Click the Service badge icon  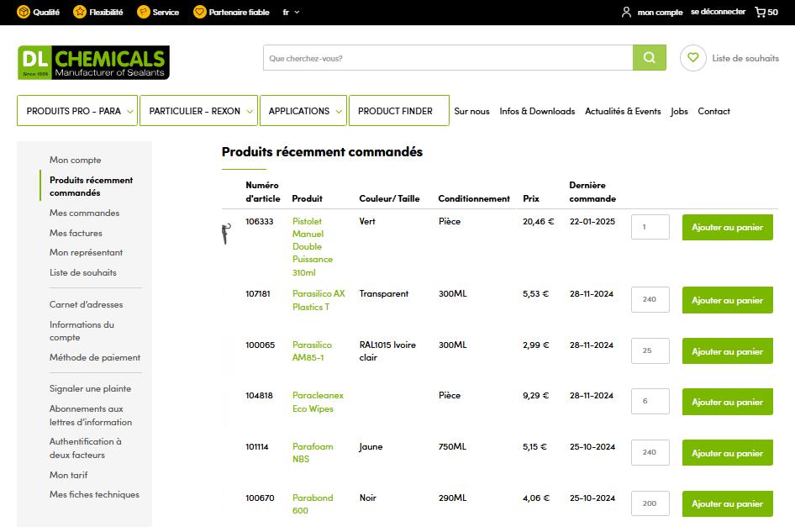coord(144,12)
